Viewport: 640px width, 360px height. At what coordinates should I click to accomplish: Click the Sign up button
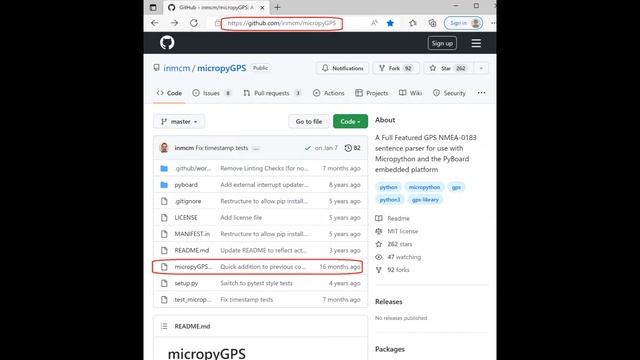click(442, 43)
